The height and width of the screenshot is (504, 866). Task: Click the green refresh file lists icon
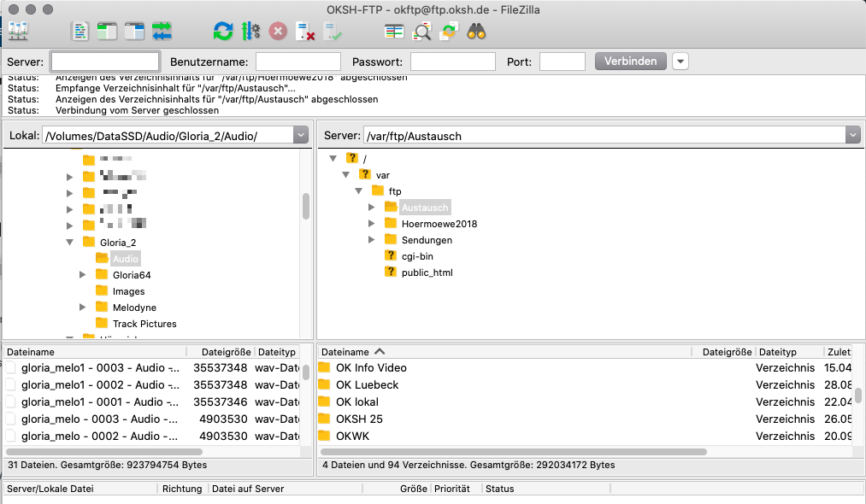223,32
